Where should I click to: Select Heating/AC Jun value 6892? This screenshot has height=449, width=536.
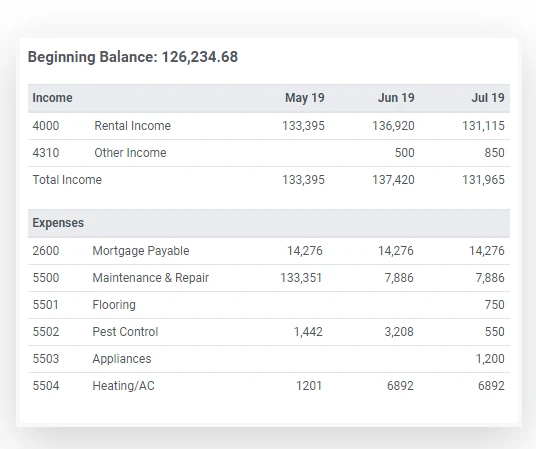[x=400, y=386]
